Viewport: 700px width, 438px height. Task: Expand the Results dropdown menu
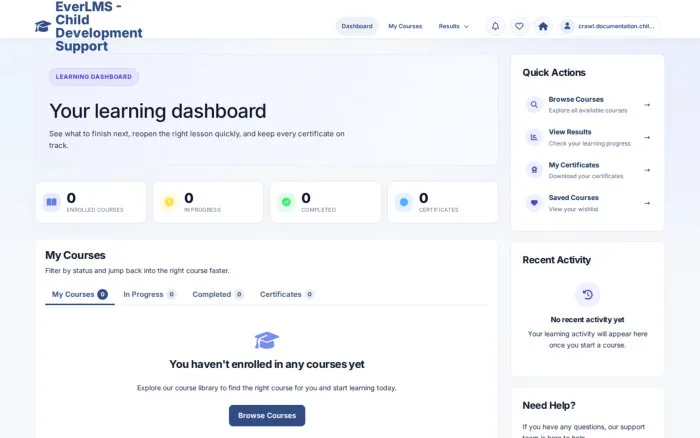454,26
